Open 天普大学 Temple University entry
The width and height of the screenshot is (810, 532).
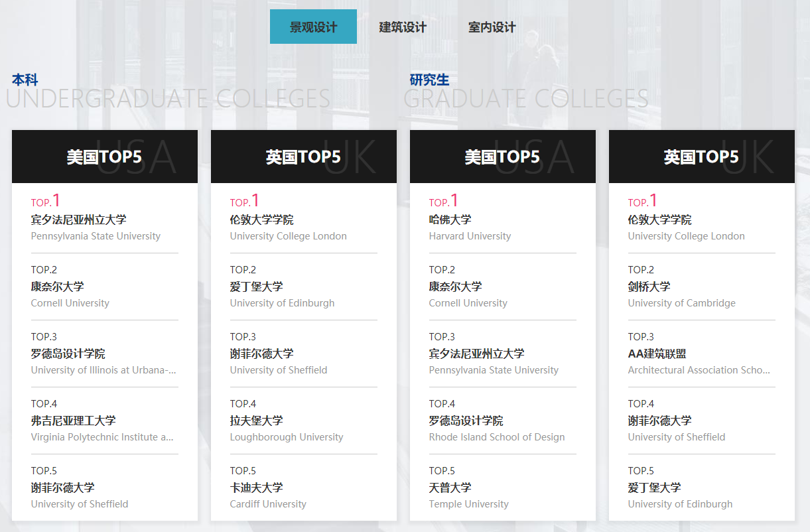503,487
